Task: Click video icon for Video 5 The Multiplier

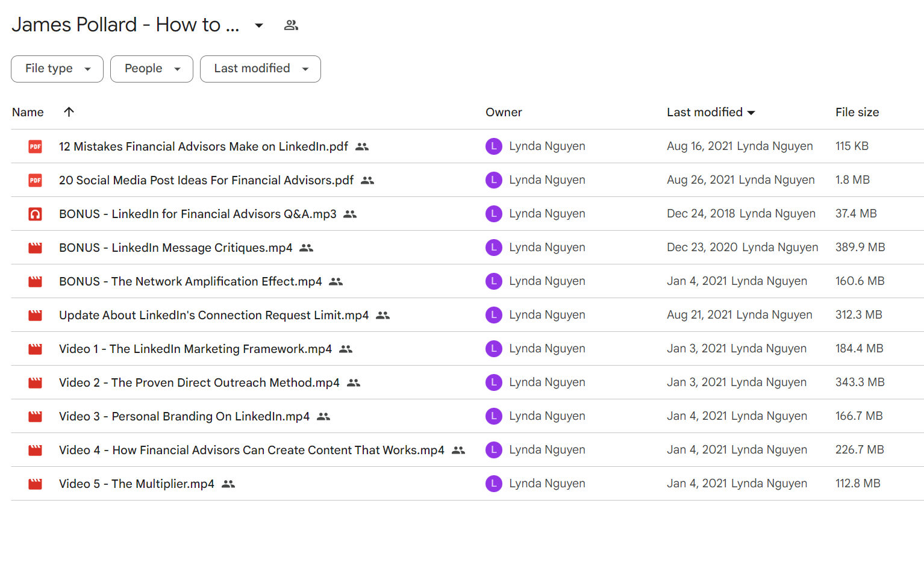Action: click(36, 484)
